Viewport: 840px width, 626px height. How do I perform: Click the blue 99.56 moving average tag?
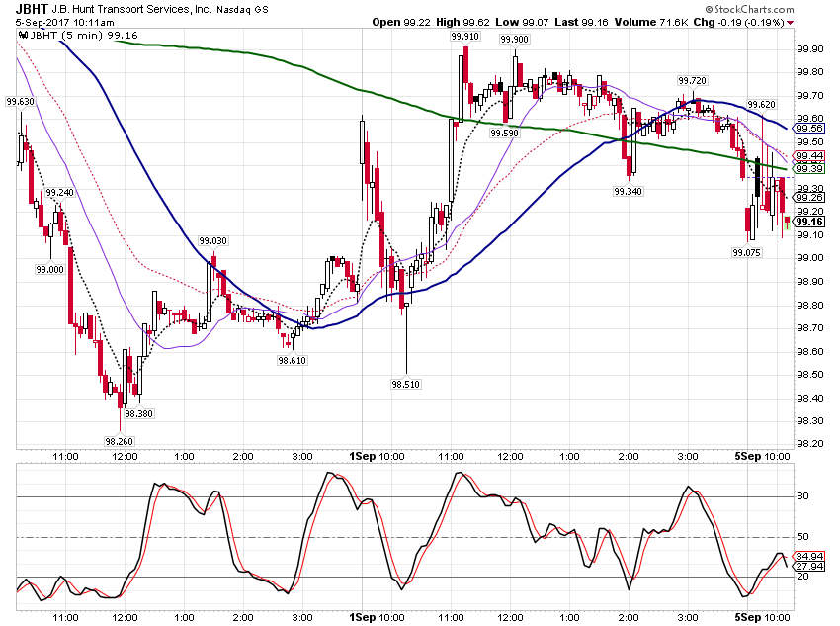coord(809,129)
